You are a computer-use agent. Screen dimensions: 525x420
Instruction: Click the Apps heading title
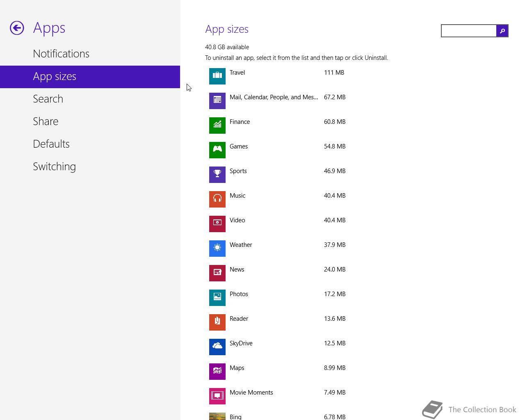click(x=49, y=28)
